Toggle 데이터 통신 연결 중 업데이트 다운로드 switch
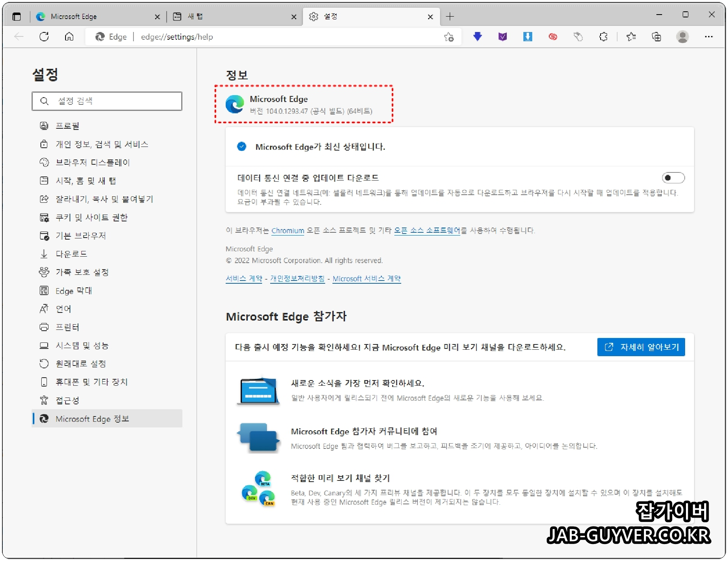 673,178
